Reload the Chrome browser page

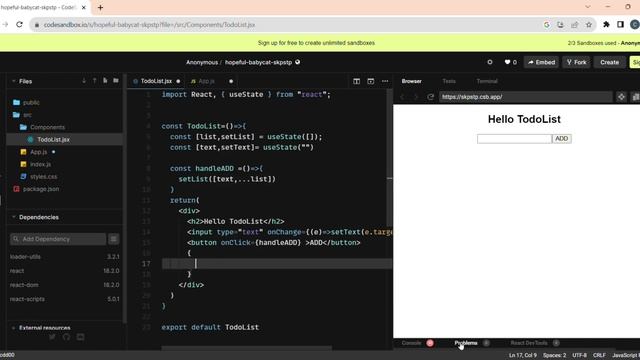[x=19, y=24]
